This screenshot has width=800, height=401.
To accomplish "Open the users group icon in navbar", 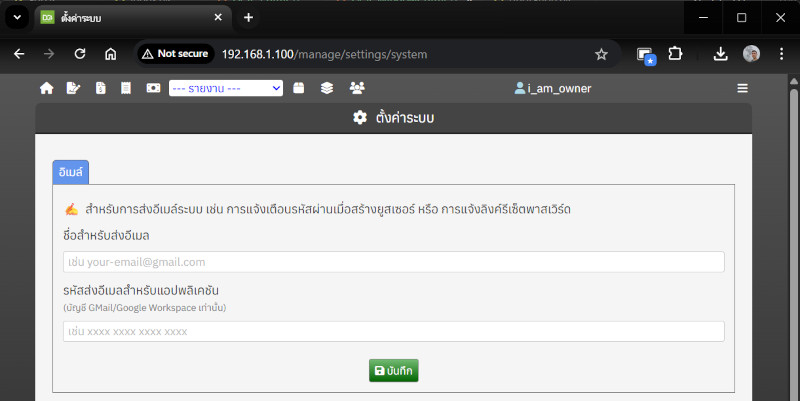I will click(x=357, y=88).
